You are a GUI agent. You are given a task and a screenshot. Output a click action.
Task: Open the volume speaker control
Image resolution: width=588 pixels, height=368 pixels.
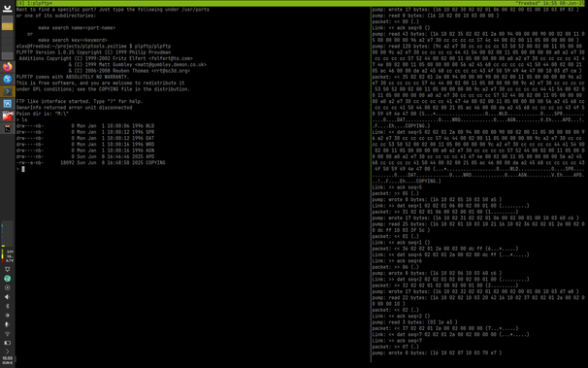point(7,297)
